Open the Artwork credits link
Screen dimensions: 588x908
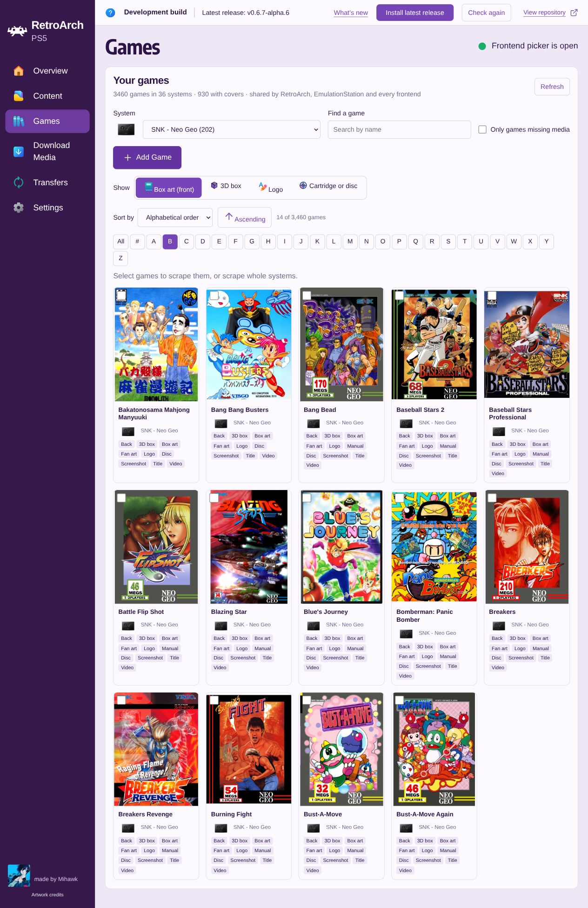click(47, 895)
